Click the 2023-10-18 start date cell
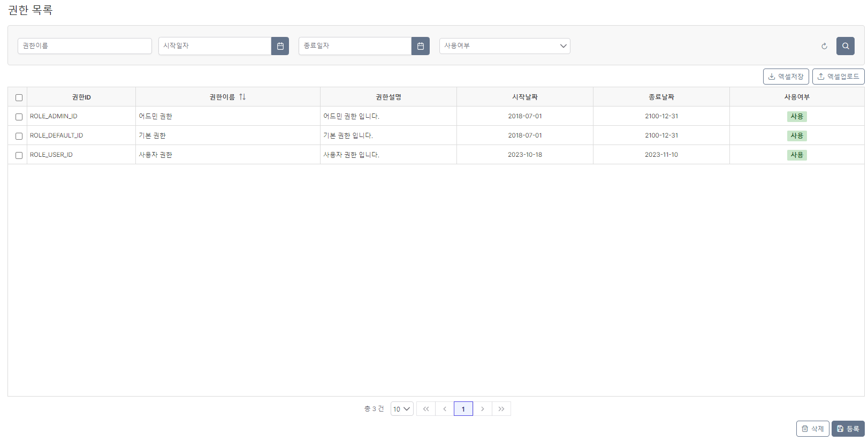 pyautogui.click(x=525, y=155)
